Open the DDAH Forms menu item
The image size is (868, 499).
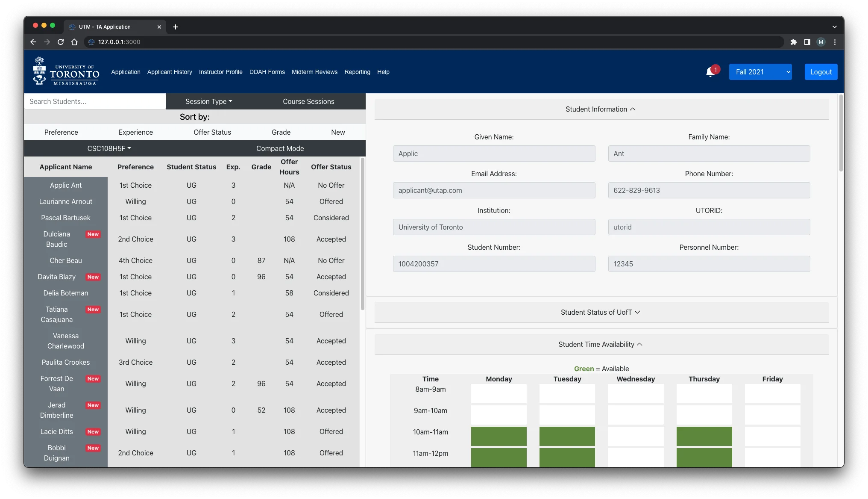click(x=267, y=72)
